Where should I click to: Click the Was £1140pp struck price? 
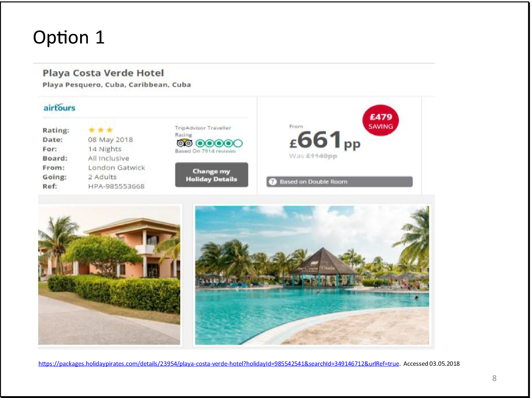click(x=313, y=156)
